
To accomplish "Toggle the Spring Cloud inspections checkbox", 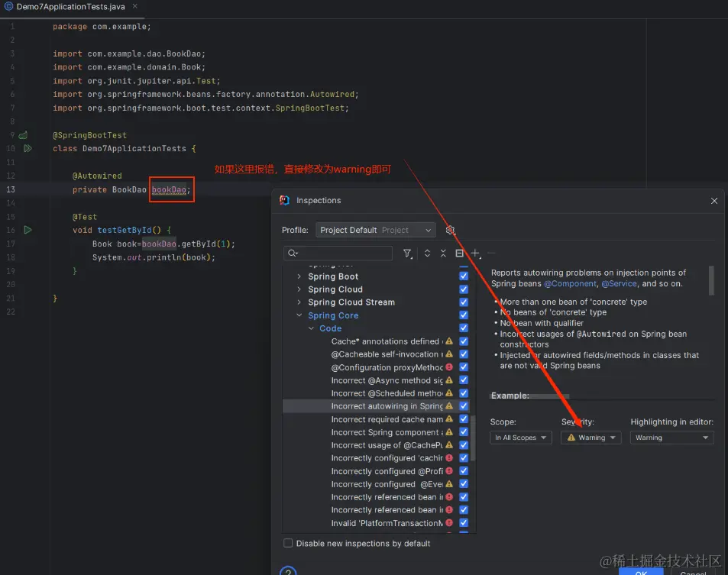I will [464, 289].
